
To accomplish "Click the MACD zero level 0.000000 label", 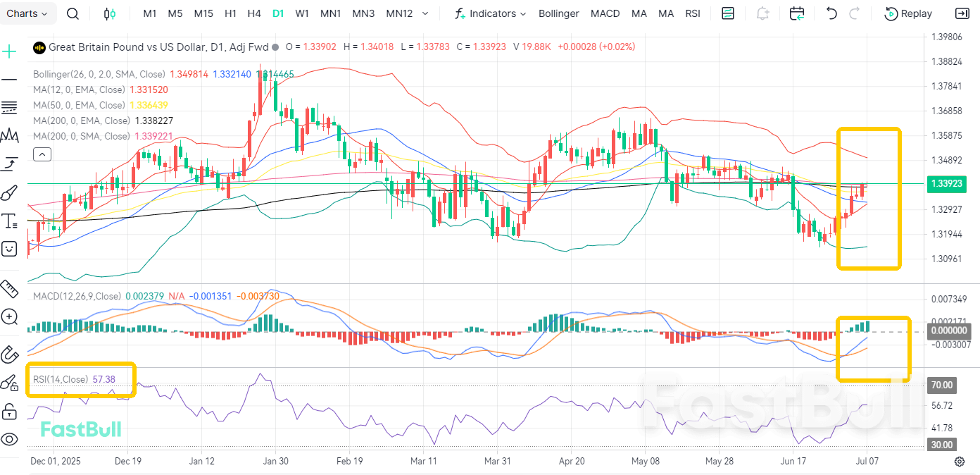I will 950,330.
